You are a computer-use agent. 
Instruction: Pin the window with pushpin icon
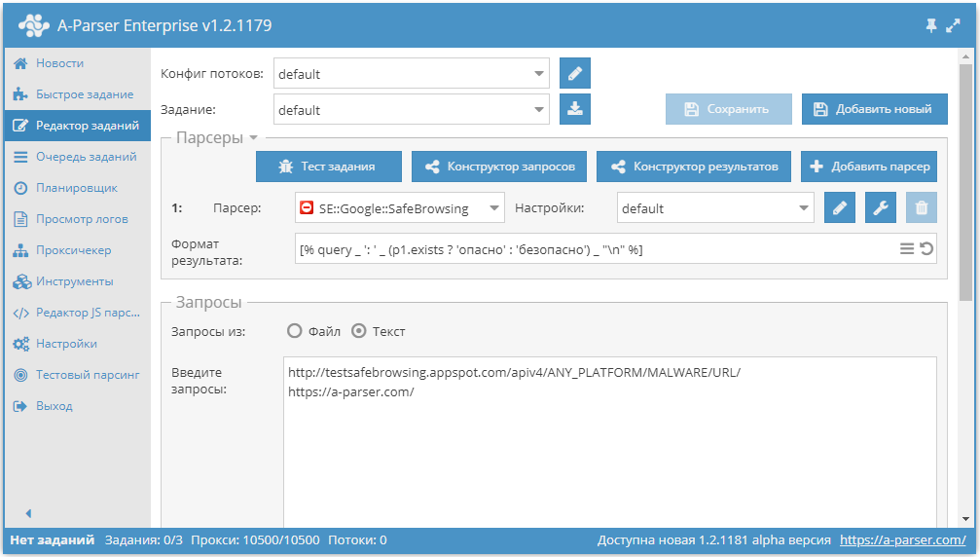931,25
